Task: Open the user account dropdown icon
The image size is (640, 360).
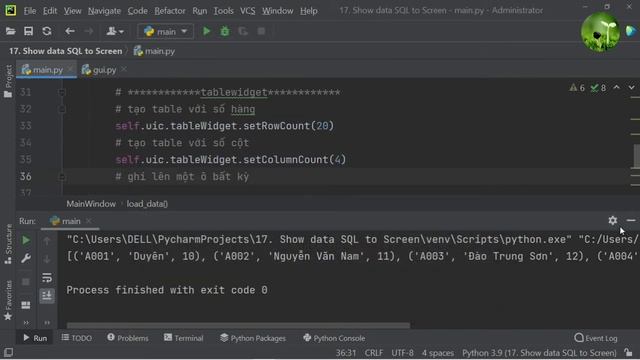Action: click(x=115, y=31)
